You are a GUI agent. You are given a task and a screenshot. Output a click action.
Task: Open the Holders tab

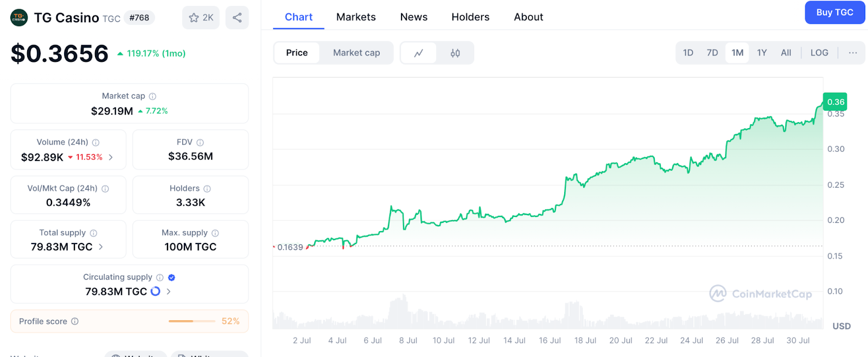(x=470, y=17)
